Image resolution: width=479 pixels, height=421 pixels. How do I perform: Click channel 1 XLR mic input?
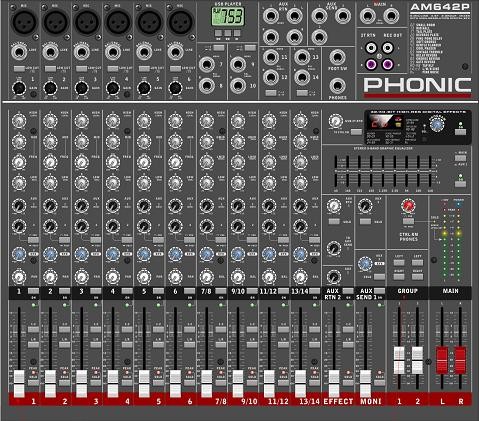(24, 22)
